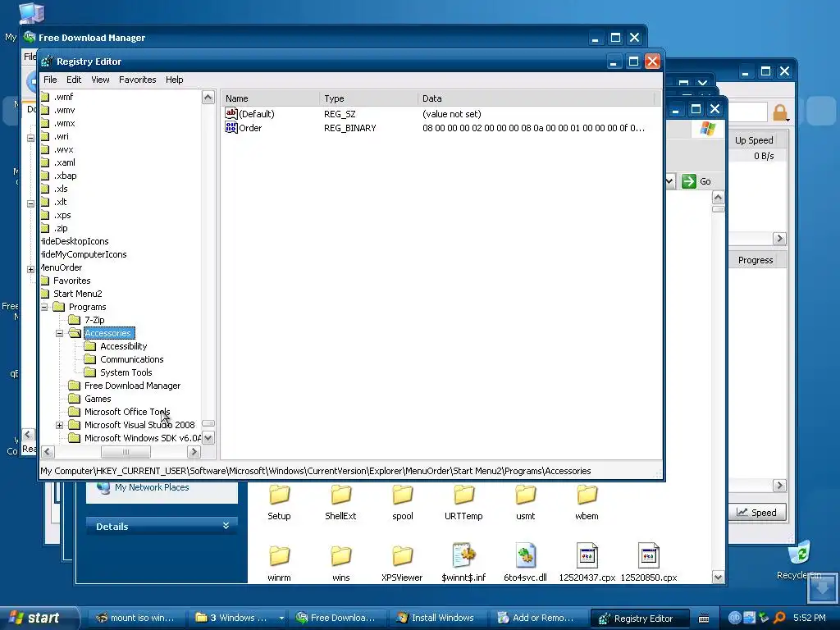Expand the Microsoft Visual Studio 2008 key
The image size is (840, 630).
(x=59, y=425)
